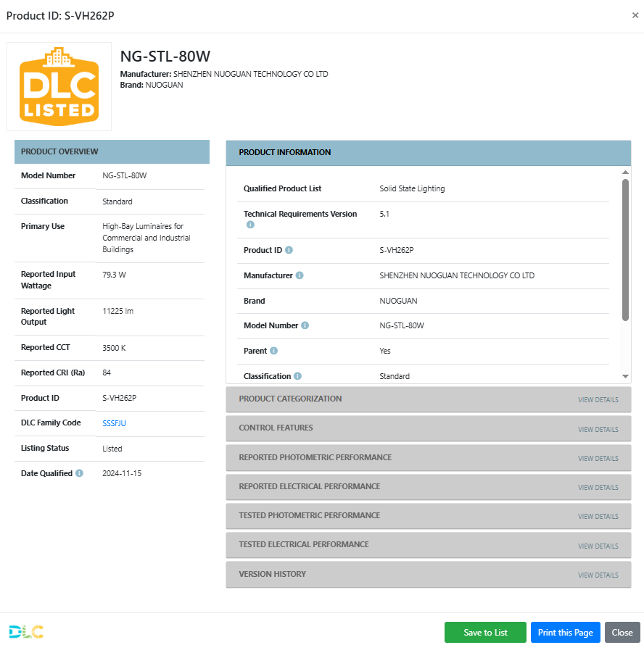
Task: Expand the Control Features section
Action: (428, 428)
